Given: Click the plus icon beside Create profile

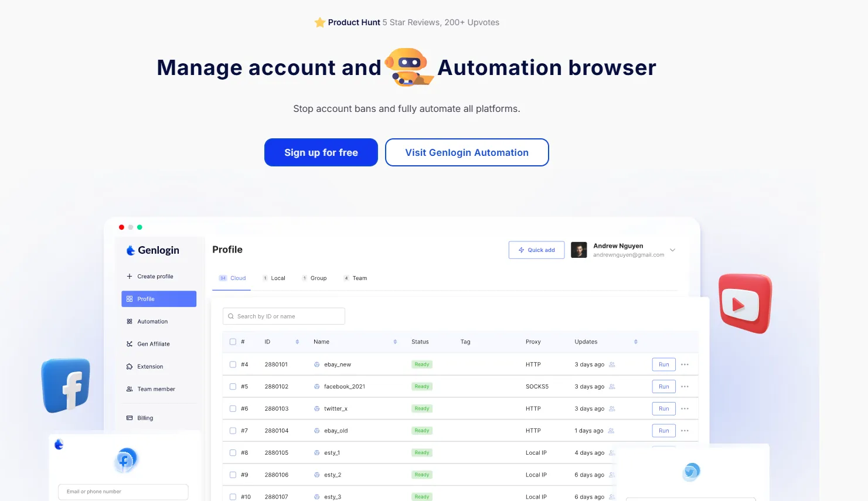Looking at the screenshot, I should [x=130, y=277].
